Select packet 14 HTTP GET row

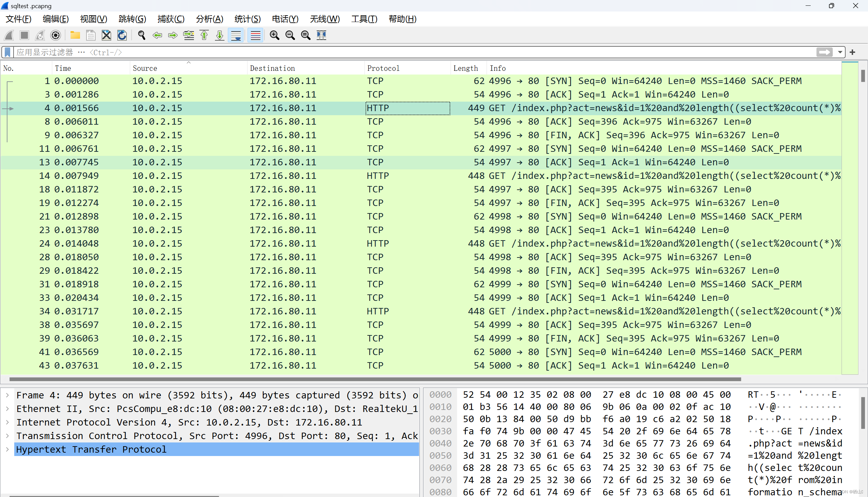[421, 176]
